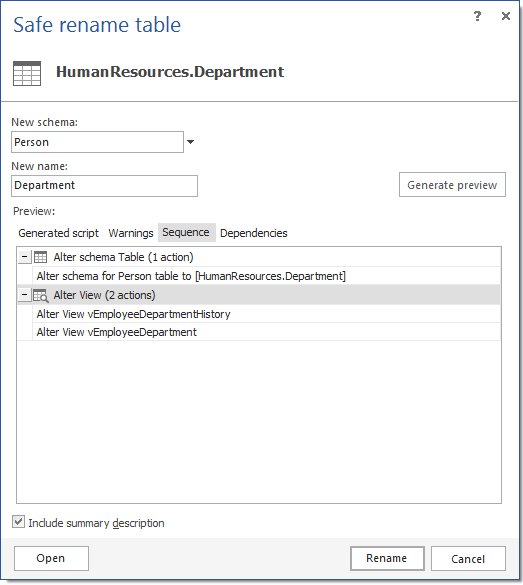
Task: Toggle Include summary description checkbox
Action: [18, 522]
